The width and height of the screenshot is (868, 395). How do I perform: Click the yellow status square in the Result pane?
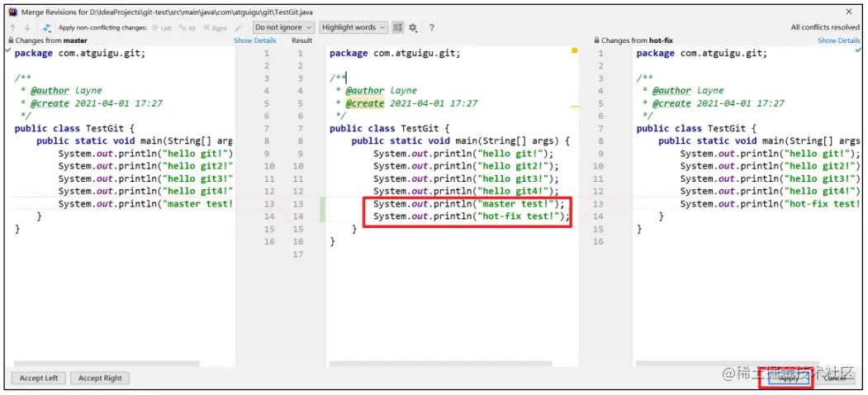coord(574,50)
